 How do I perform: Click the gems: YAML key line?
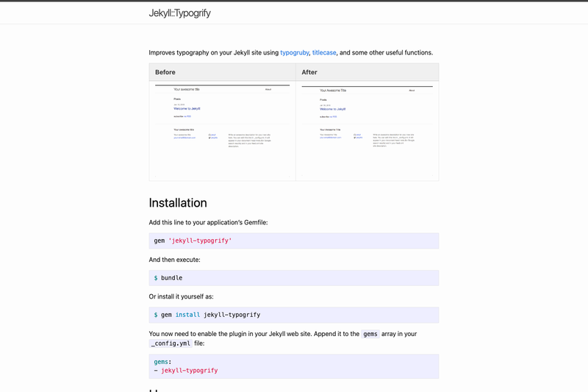[162, 362]
